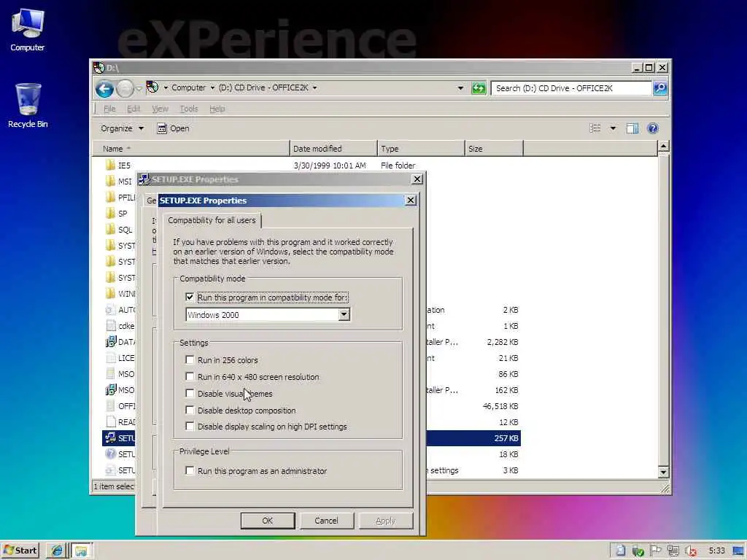Select the SP folder icon
Screen dimensions: 747x560
click(111, 214)
